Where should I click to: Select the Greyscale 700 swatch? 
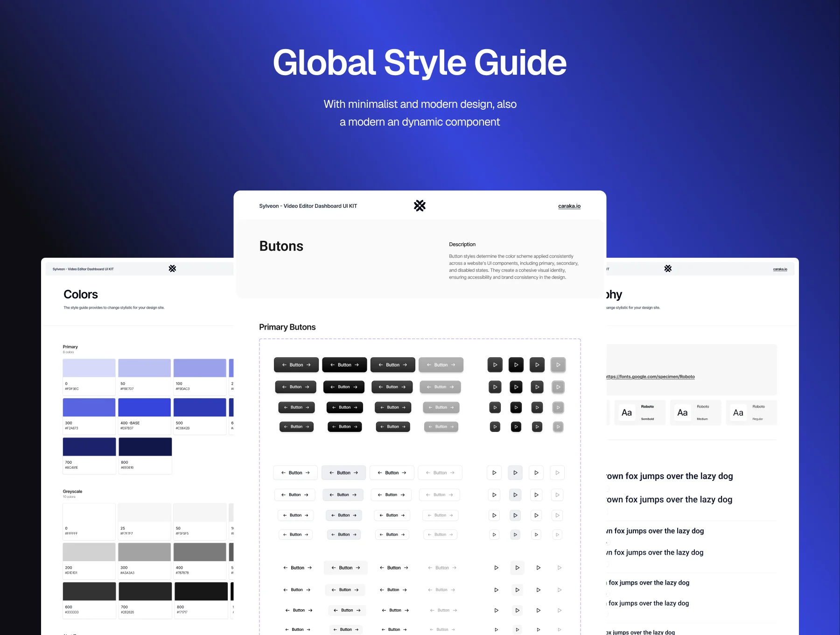tap(145, 600)
